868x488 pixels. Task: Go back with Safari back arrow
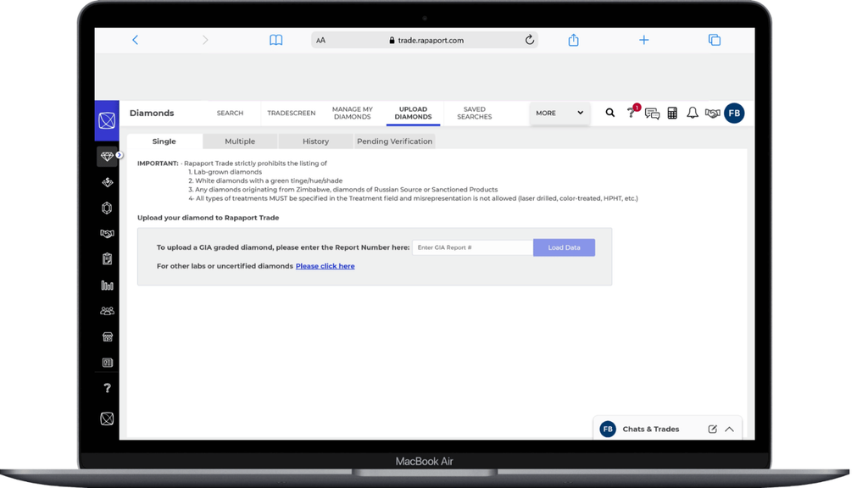tap(135, 40)
